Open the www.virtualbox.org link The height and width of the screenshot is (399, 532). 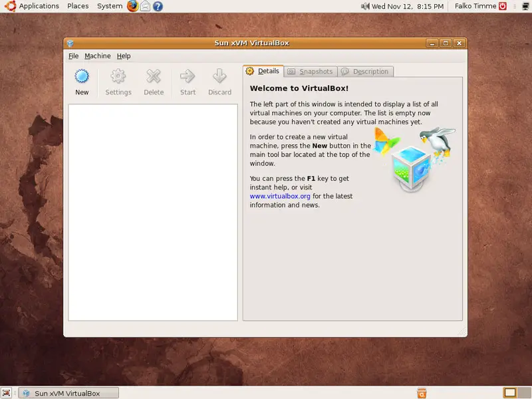[x=280, y=196]
